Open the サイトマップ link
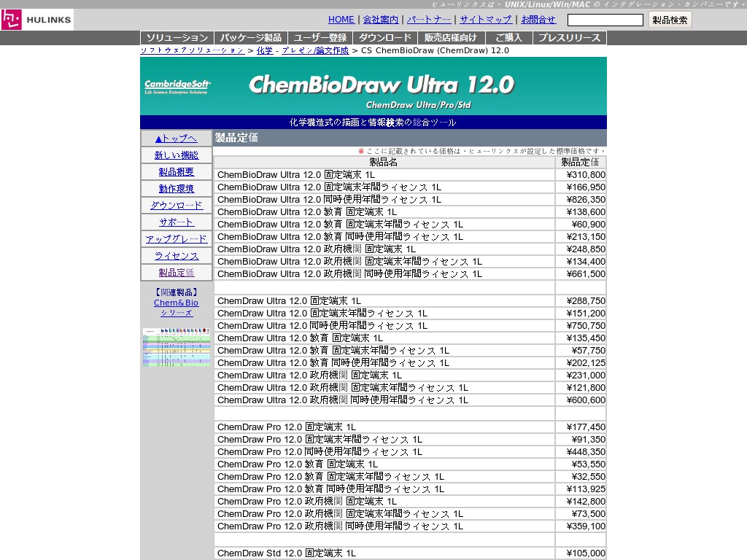The width and height of the screenshot is (747, 560). pyautogui.click(x=485, y=20)
